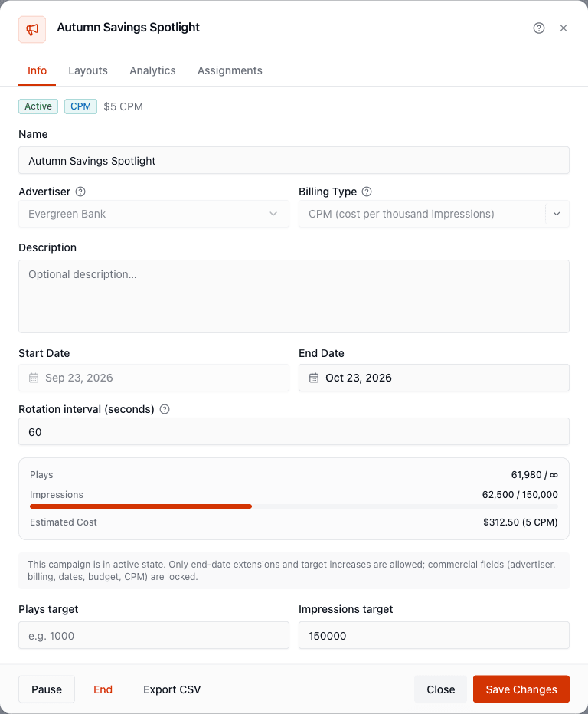Click the active-state locked fields notice
Viewport: 588px width, 714px height.
294,571
